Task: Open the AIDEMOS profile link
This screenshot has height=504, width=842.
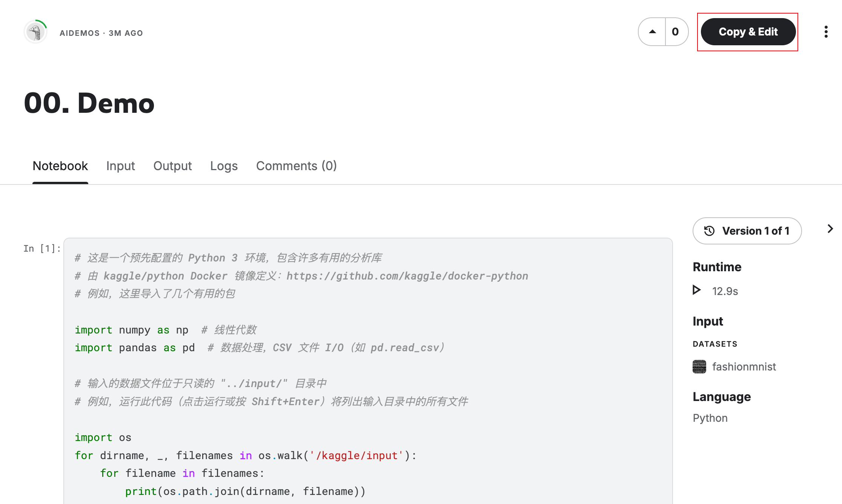Action: click(79, 33)
